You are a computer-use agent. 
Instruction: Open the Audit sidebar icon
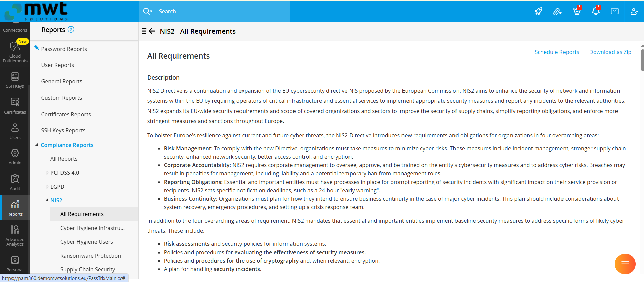[15, 179]
